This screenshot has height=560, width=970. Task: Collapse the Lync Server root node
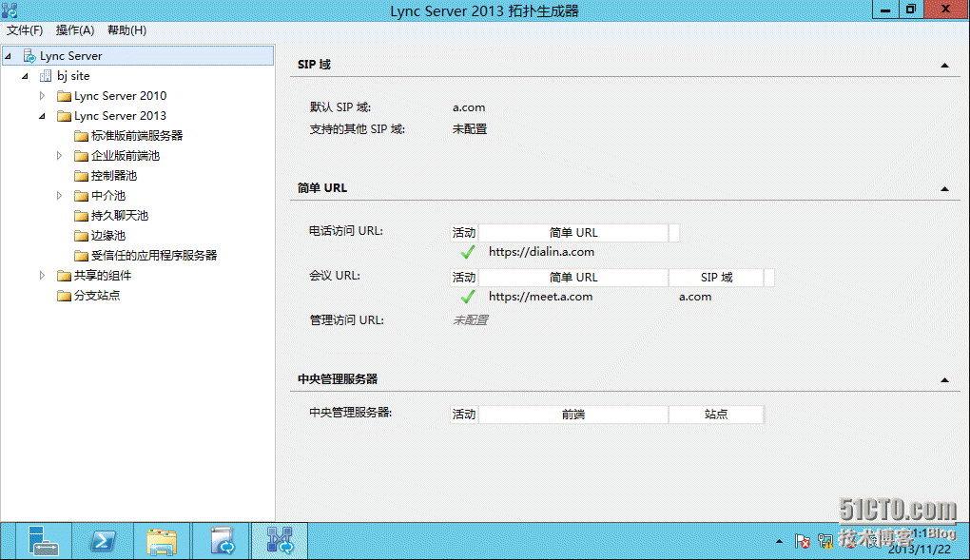pos(8,56)
